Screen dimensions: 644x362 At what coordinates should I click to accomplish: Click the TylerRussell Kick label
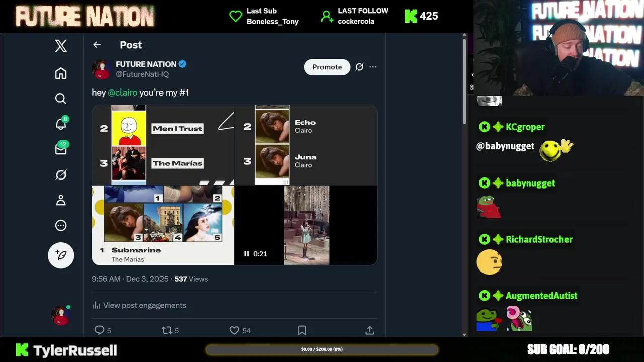point(66,350)
